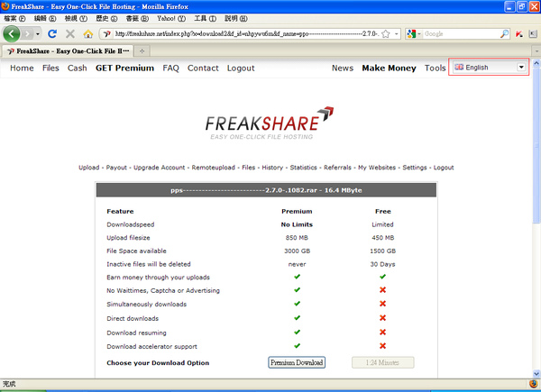
Task: Open the Yahoo! menu
Action: (171, 19)
